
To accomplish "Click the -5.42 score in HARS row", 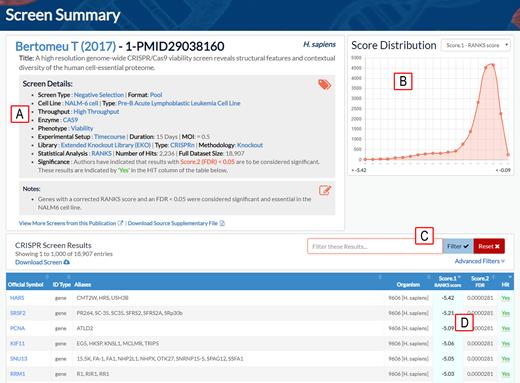I will point(448,298).
